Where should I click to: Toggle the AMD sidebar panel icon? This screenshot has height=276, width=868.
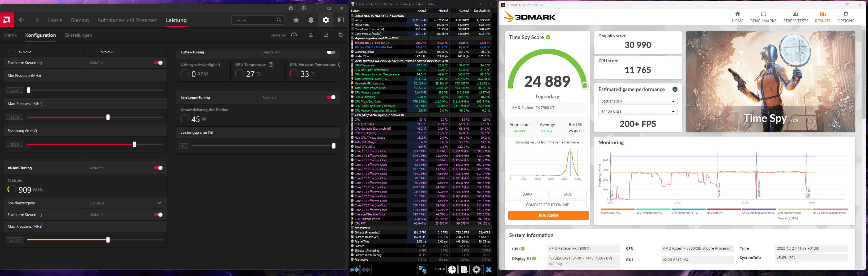(341, 20)
